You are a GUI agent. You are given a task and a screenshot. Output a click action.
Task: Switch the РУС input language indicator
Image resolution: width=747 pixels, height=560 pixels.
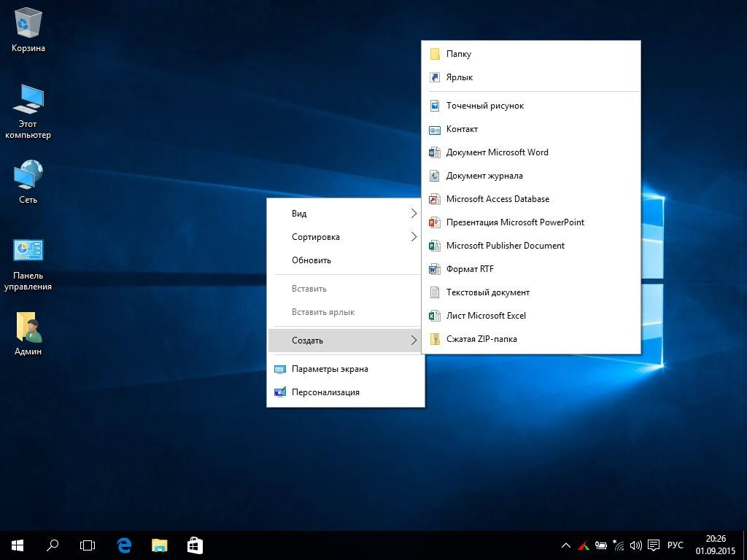point(675,545)
